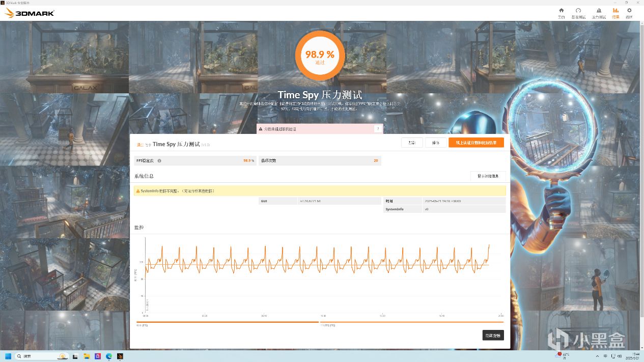Screen dimensions: 644x362
Task: Click the 加载 load button
Action: (x=412, y=143)
